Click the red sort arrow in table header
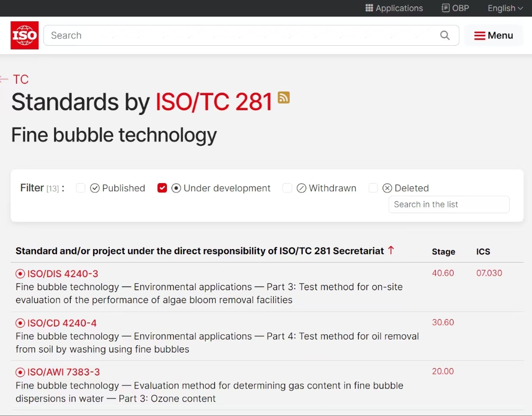 (391, 251)
